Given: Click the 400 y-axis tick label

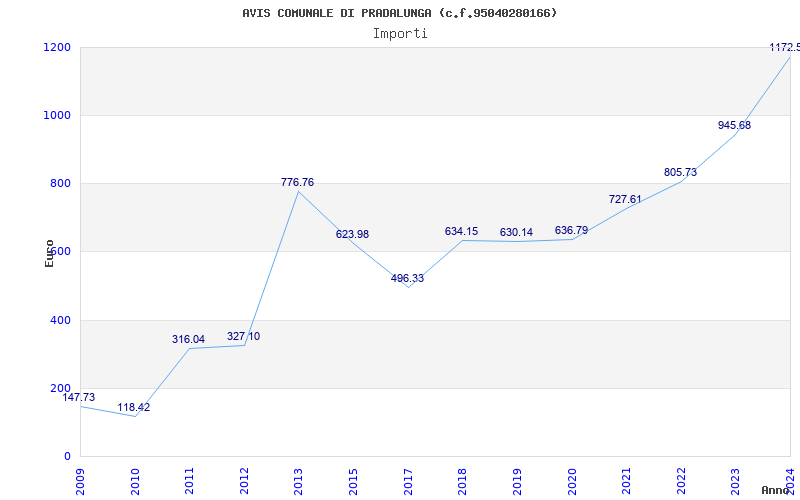Looking at the screenshot, I should (x=60, y=320).
